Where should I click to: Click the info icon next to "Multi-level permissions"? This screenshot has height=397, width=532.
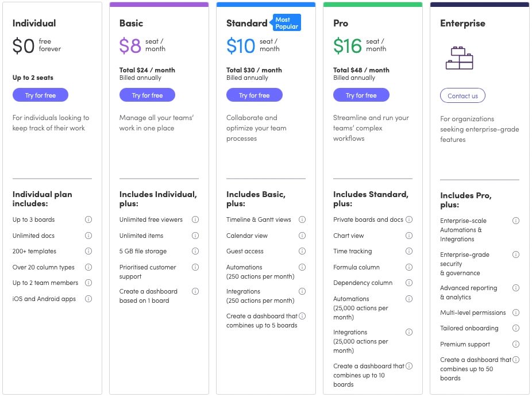(515, 313)
